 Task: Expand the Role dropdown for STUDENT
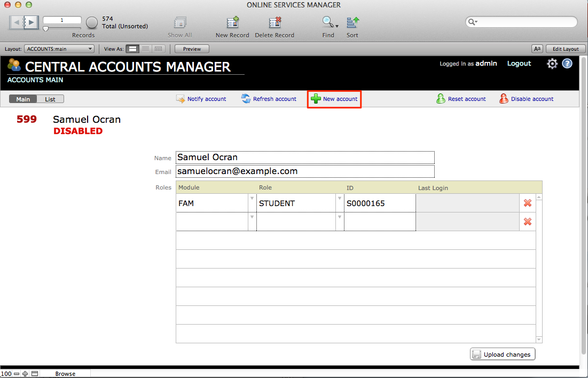coord(340,199)
